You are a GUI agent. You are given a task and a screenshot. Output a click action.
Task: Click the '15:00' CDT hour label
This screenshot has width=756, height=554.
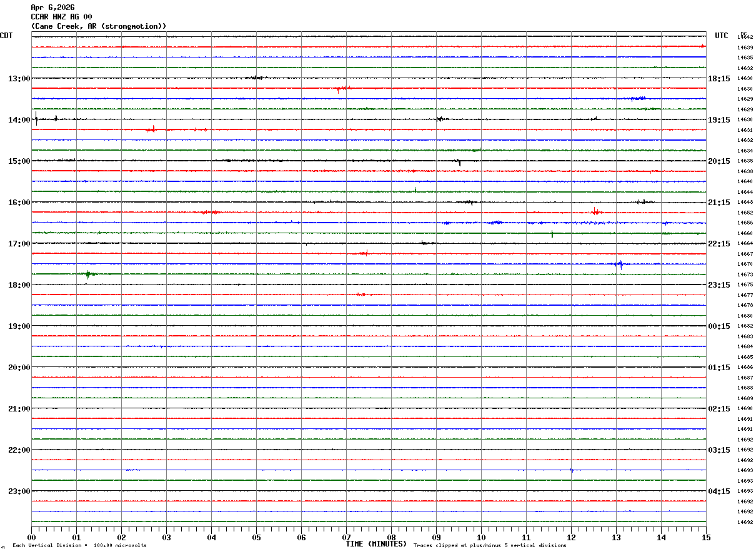point(19,161)
